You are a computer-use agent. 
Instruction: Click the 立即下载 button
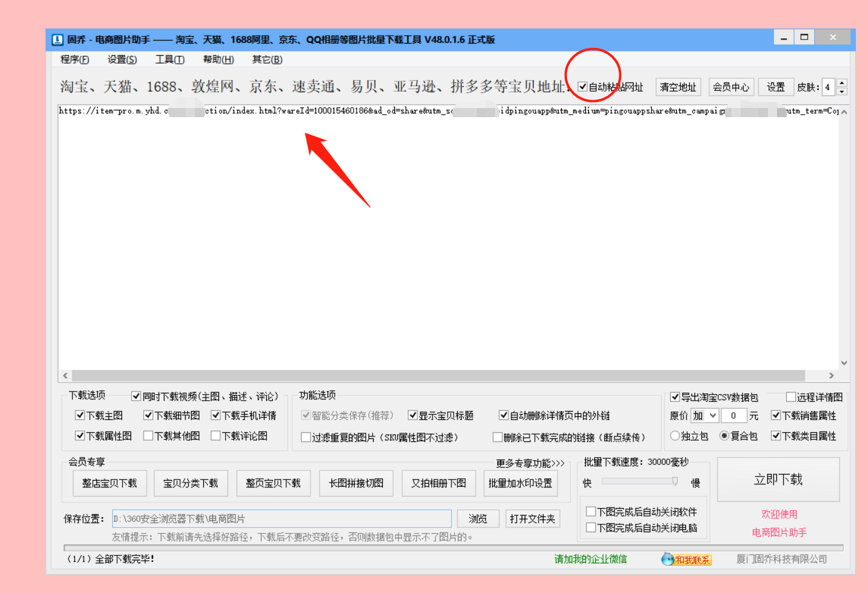[x=778, y=479]
